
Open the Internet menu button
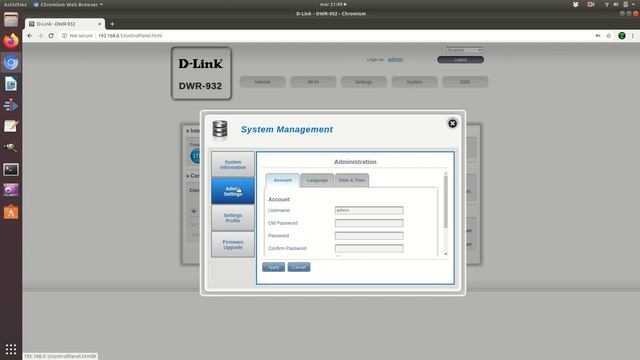tap(262, 82)
